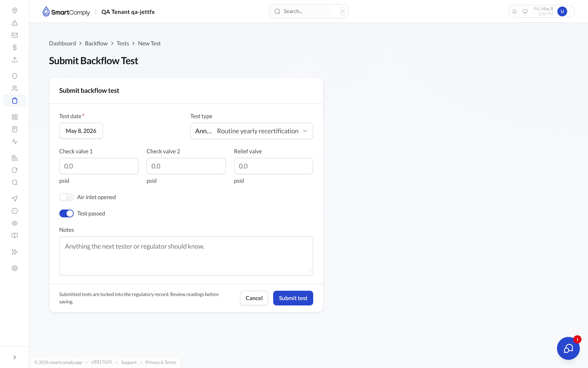Open the user avatar account menu
This screenshot has height=368, width=588.
coord(562,11)
